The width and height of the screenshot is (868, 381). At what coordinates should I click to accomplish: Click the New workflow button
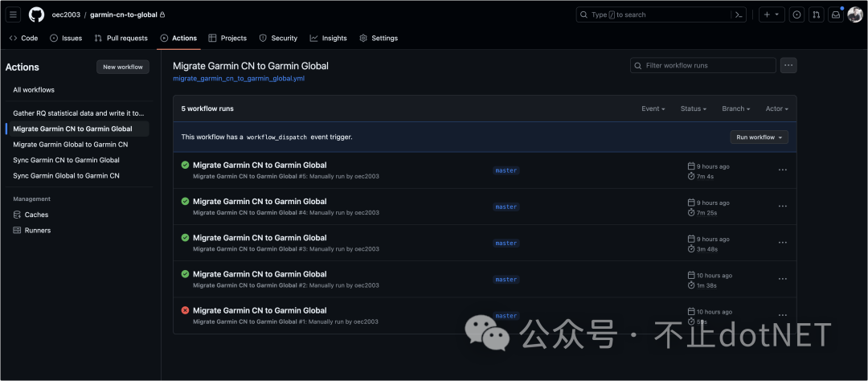pyautogui.click(x=123, y=67)
